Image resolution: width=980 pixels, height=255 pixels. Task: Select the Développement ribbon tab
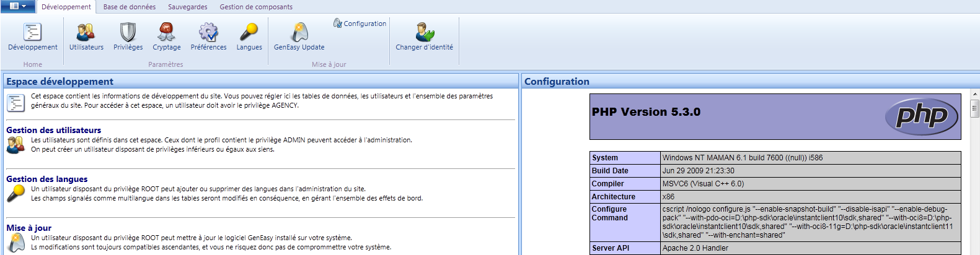pos(66,7)
